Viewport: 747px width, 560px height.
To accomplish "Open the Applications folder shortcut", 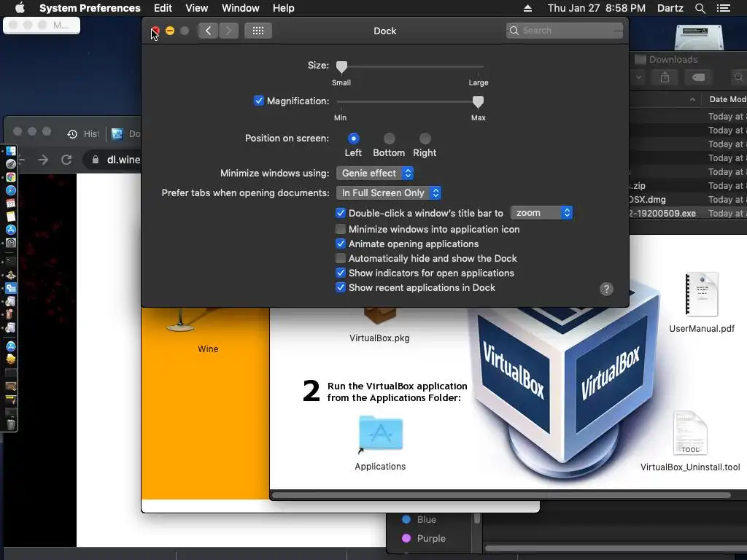I will (x=380, y=434).
